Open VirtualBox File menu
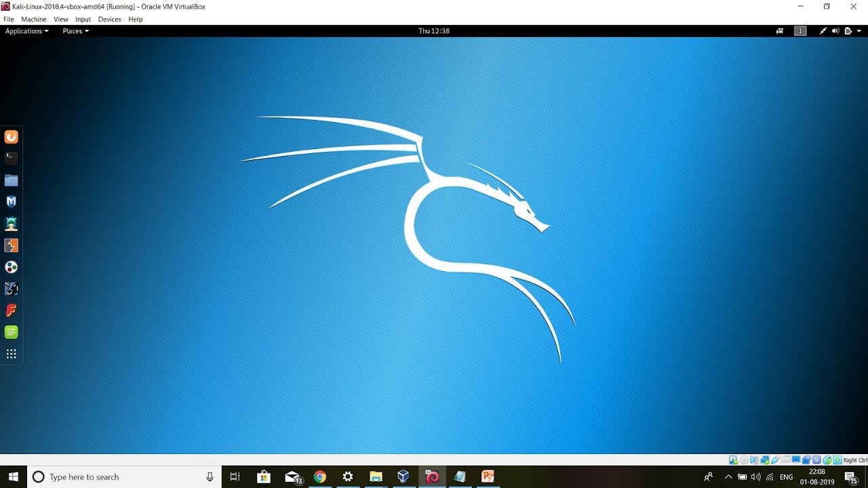This screenshot has width=868, height=488. [9, 20]
